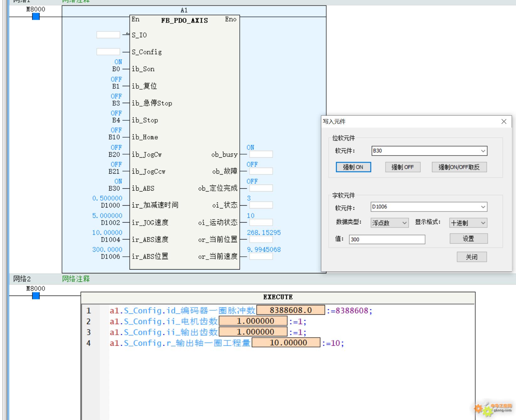Click the ob_定位完成 output box

(261, 188)
